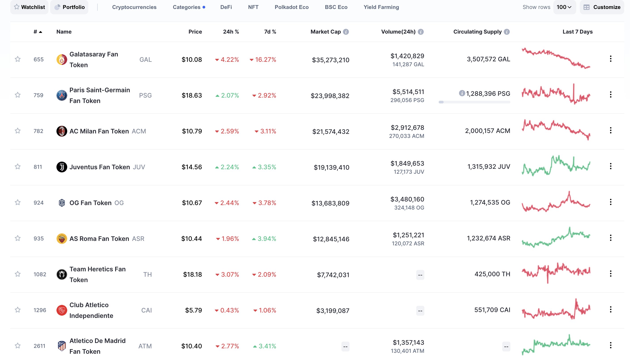This screenshot has height=364, width=630.
Task: Star the Galatasaray Fan Token row
Action: pyautogui.click(x=17, y=59)
